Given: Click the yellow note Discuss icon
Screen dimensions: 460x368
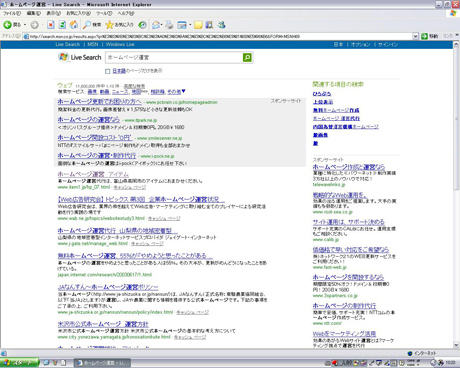Looking at the screenshot, I should click(x=198, y=25).
